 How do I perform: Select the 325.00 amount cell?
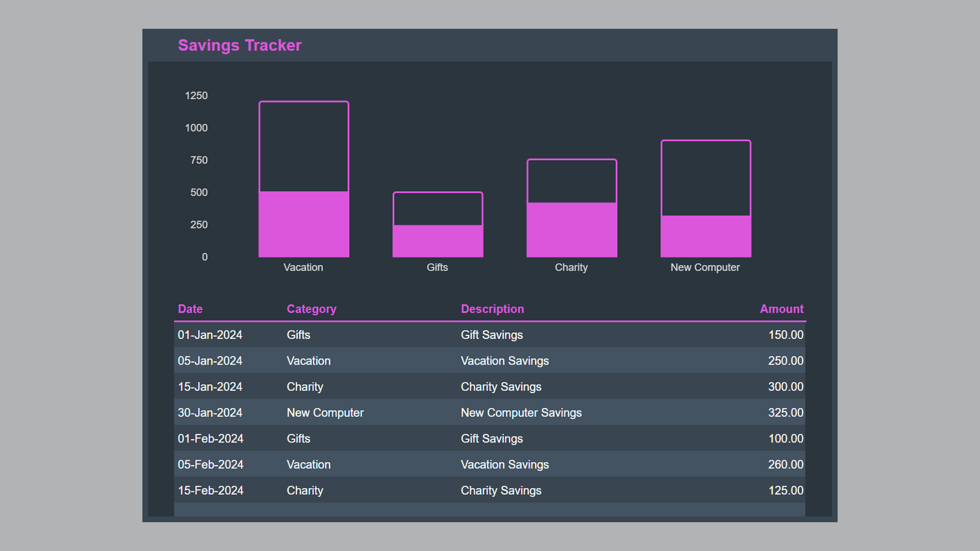pyautogui.click(x=785, y=413)
